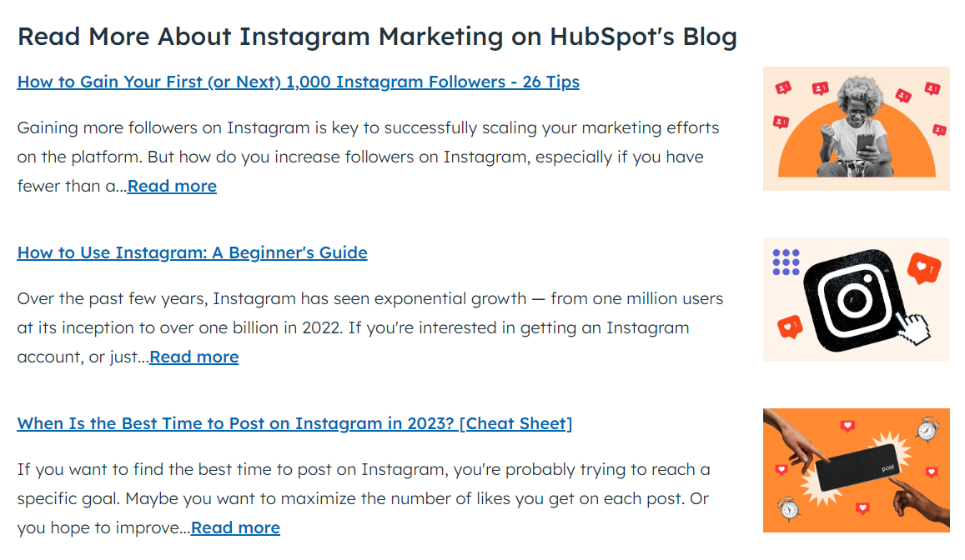Image resolution: width=965 pixels, height=560 pixels.
Task: Click the heart like bubble below Instagram logo
Action: click(789, 324)
